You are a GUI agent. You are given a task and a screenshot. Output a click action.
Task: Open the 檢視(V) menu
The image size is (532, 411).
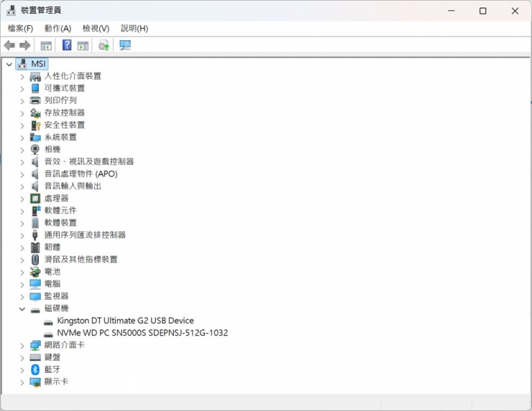[96, 28]
